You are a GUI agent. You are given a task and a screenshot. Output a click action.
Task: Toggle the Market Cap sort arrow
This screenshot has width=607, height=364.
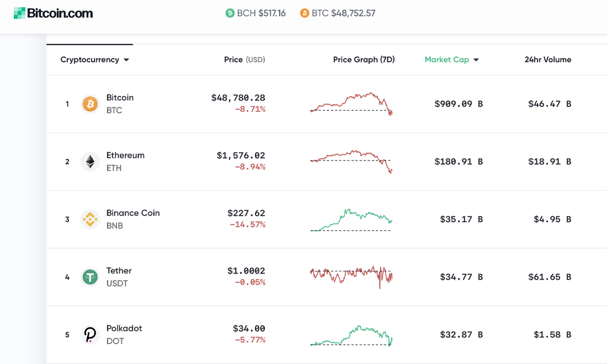476,60
